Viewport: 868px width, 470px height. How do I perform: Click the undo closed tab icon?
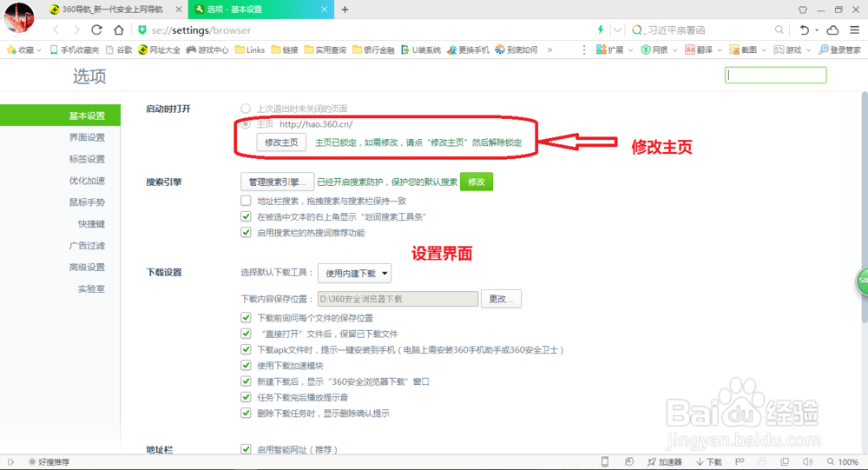tap(805, 30)
